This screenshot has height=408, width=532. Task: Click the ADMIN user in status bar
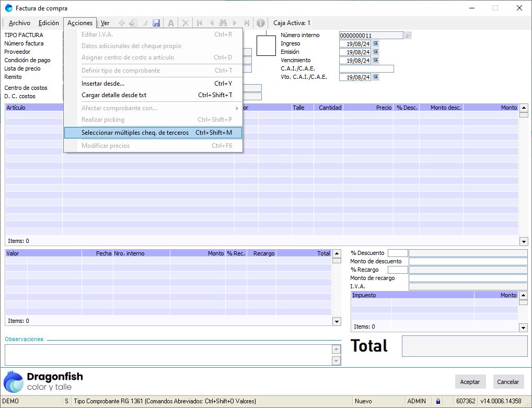click(x=417, y=401)
